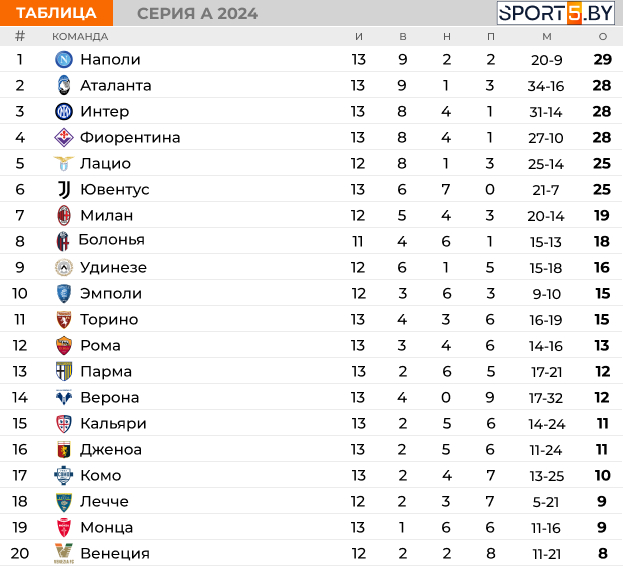Image resolution: width=623 pixels, height=566 pixels.
Task: Open the SPORT5.BY logo link
Action: tap(556, 13)
